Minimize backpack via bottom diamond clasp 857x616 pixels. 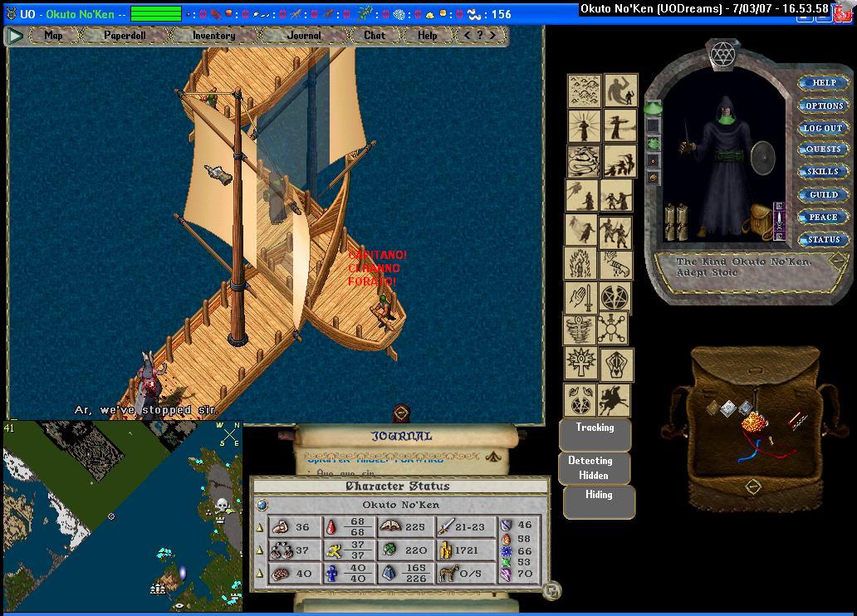[753, 486]
